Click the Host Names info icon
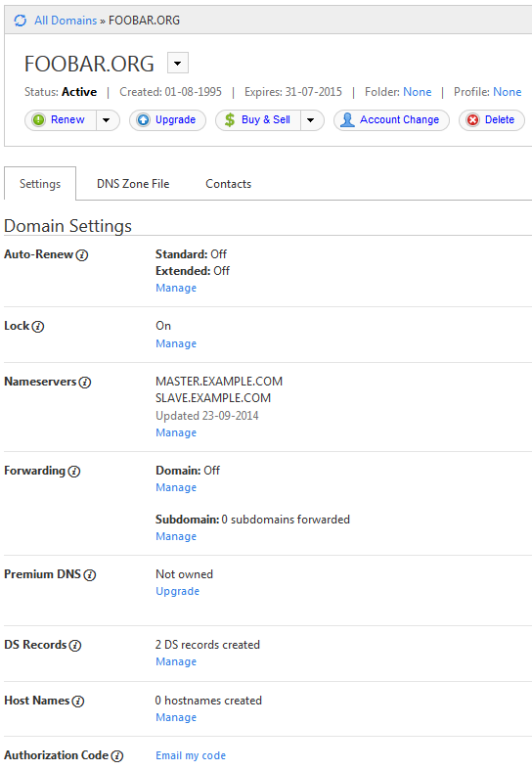 coord(78,702)
